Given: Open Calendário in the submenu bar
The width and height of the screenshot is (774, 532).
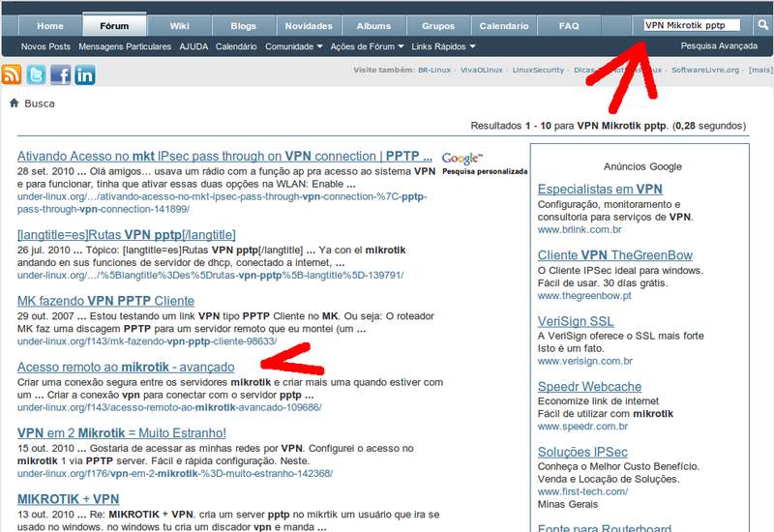Looking at the screenshot, I should (x=236, y=46).
